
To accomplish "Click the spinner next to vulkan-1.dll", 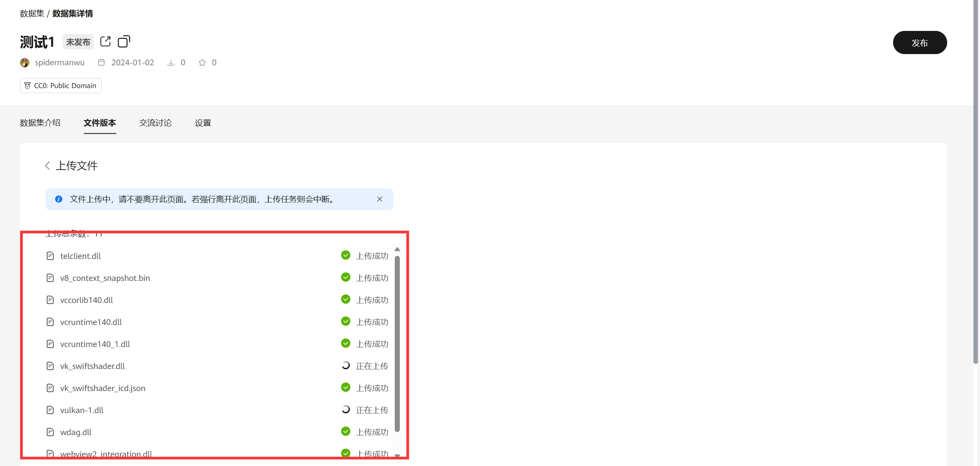I will tap(346, 410).
